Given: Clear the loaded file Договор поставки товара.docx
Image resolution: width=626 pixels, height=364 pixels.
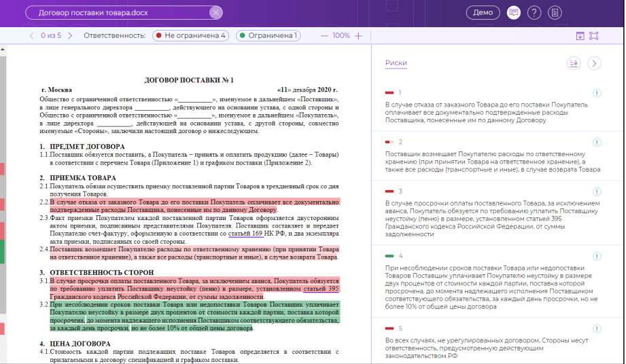Looking at the screenshot, I should (215, 12).
